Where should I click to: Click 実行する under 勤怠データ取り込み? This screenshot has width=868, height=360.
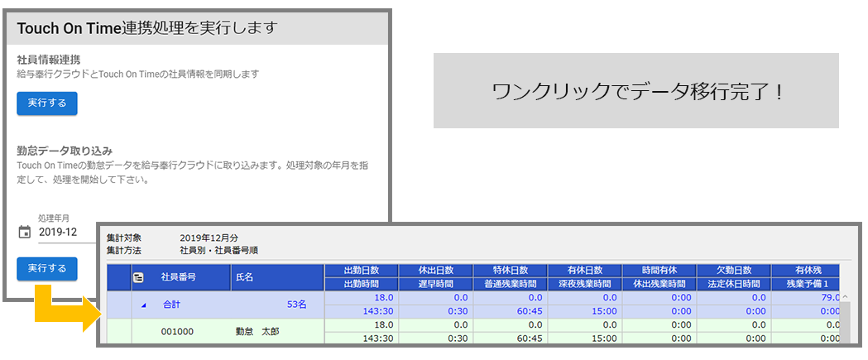point(47,269)
